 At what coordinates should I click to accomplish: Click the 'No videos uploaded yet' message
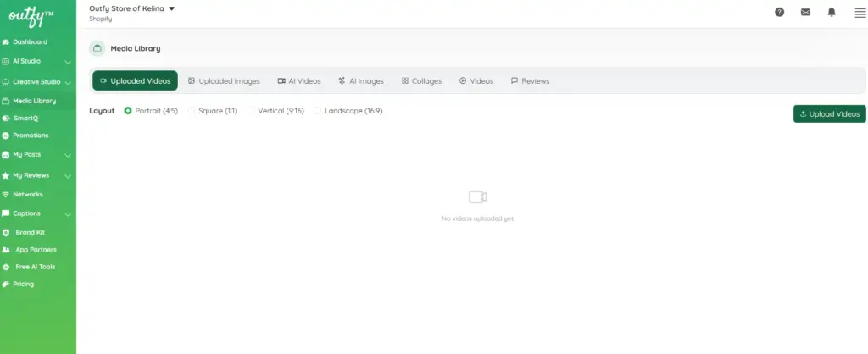[x=478, y=219]
